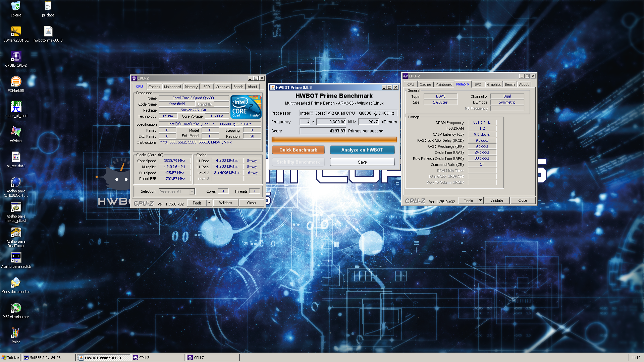Launch PCMark05 desktop icon

(16, 81)
